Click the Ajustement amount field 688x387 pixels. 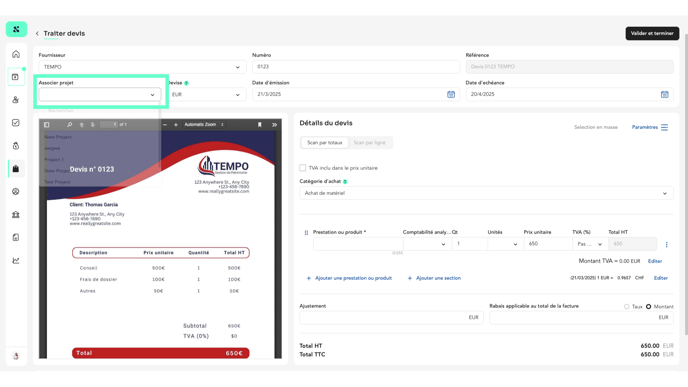click(391, 318)
